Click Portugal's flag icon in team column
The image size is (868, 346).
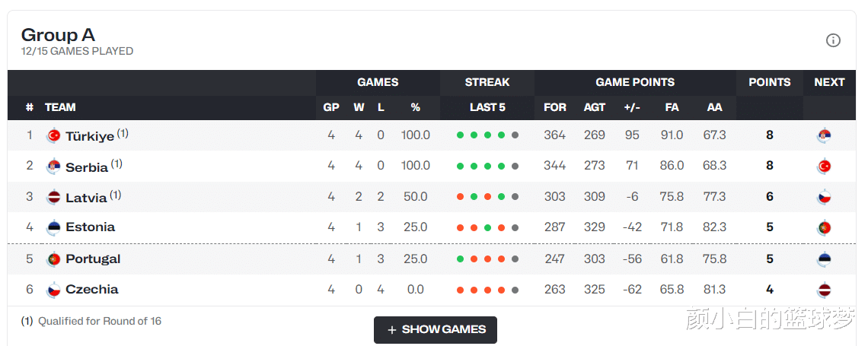pos(54,259)
